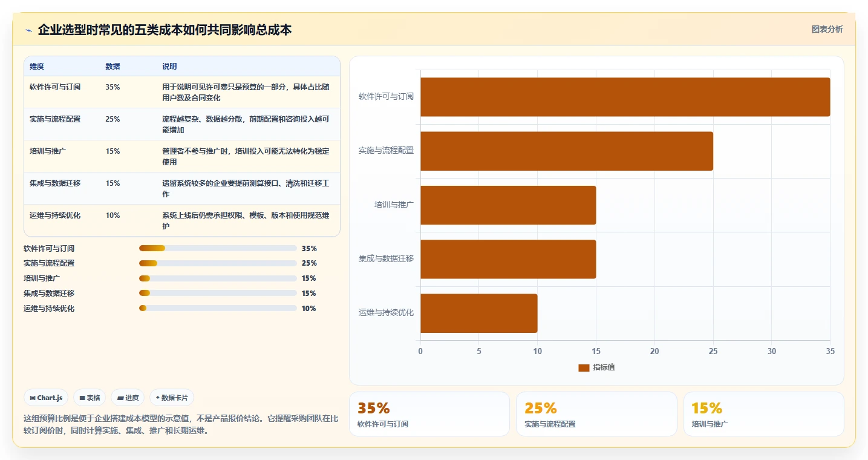Click the 软件许可与订阅 y-axis label on the chart

[x=386, y=97]
